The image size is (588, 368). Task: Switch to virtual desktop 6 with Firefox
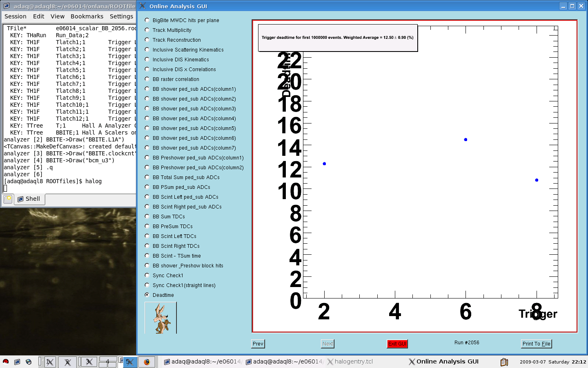click(x=147, y=362)
